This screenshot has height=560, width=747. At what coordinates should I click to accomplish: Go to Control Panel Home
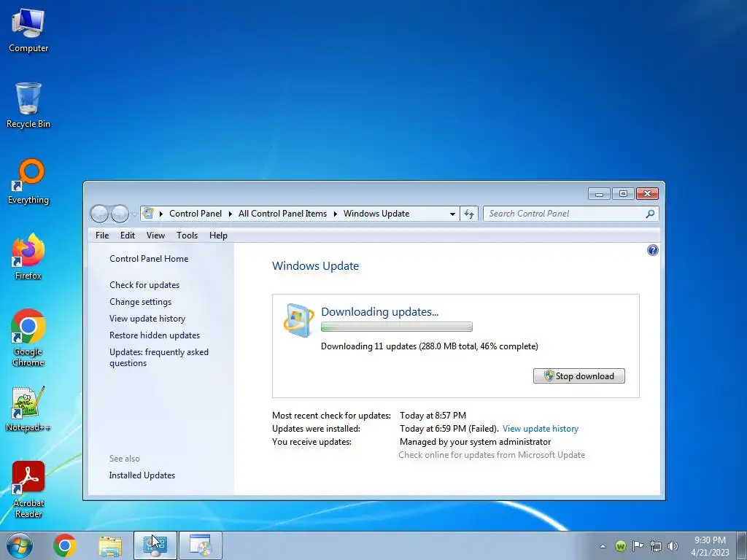click(x=149, y=259)
